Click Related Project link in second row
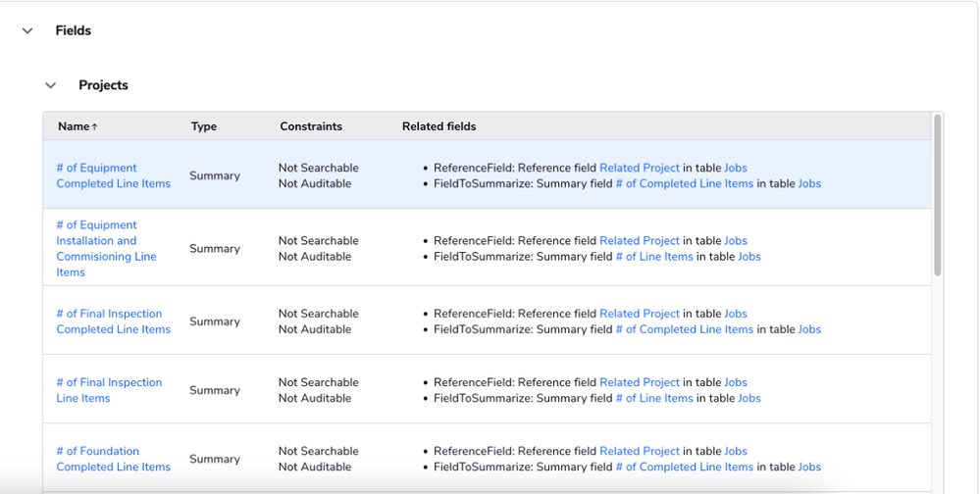This screenshot has height=494, width=980. coord(639,241)
